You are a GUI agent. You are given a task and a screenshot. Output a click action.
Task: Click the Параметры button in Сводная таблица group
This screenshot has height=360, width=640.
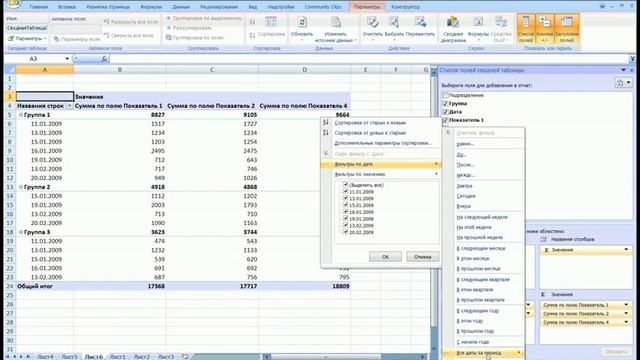click(27, 38)
